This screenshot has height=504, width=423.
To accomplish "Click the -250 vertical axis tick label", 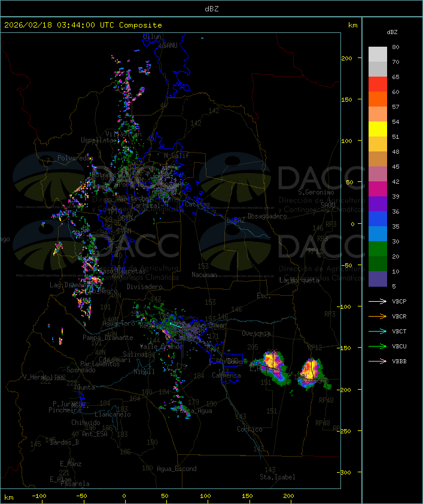I will (x=345, y=431).
